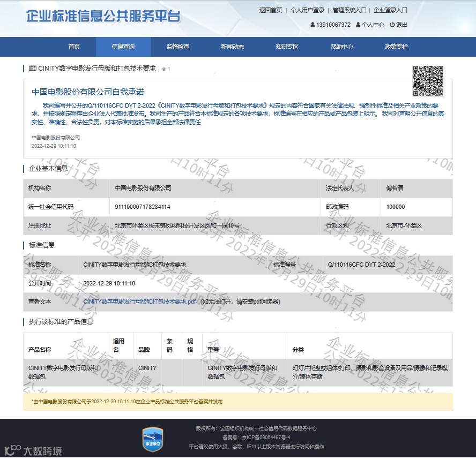Screen dimensions: 476x460
Task: Click the page title CINITY数字电影发行母版和打包技术要求
Action: tap(96, 69)
